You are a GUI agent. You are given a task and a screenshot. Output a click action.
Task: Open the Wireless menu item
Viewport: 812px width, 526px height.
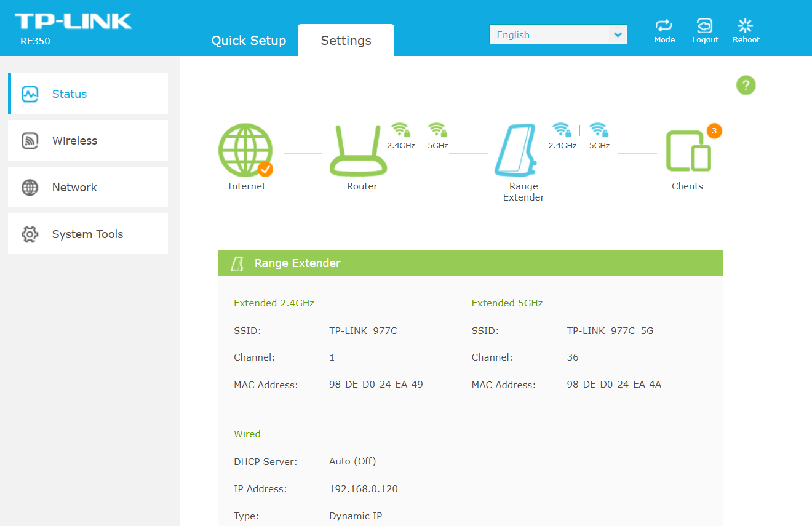(88, 140)
